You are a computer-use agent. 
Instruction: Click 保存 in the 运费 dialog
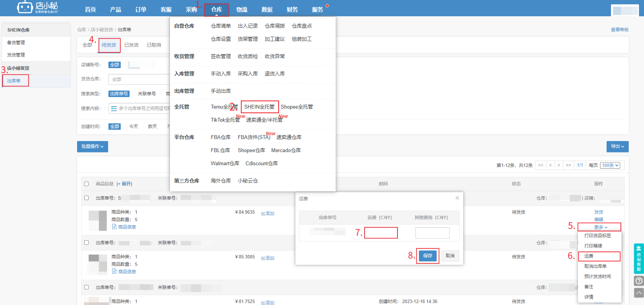tap(428, 256)
